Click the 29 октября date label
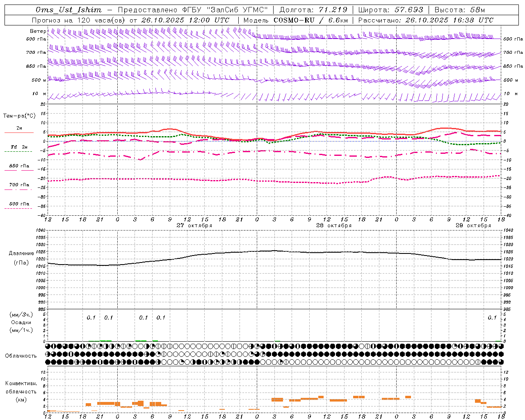 (x=473, y=226)
